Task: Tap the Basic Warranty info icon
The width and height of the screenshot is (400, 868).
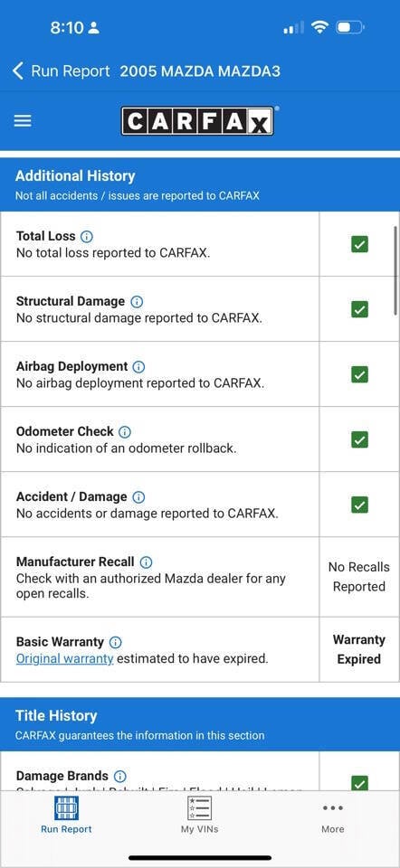Action: tap(115, 642)
